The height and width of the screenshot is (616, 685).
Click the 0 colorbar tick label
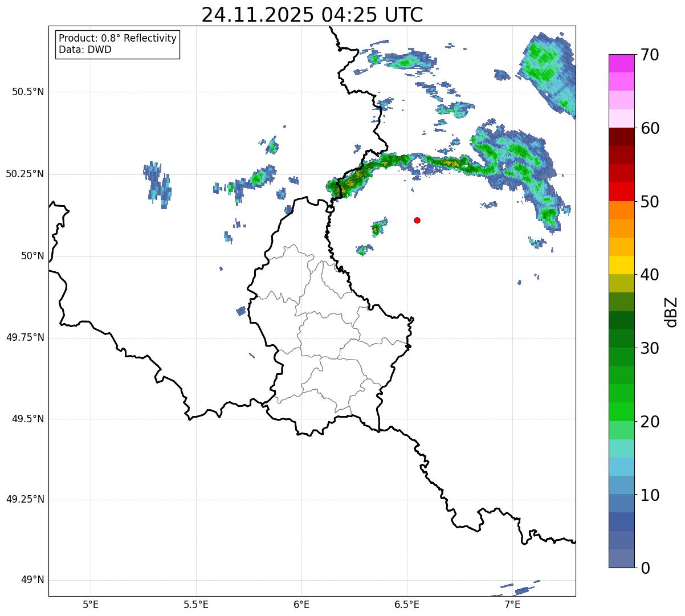click(645, 568)
